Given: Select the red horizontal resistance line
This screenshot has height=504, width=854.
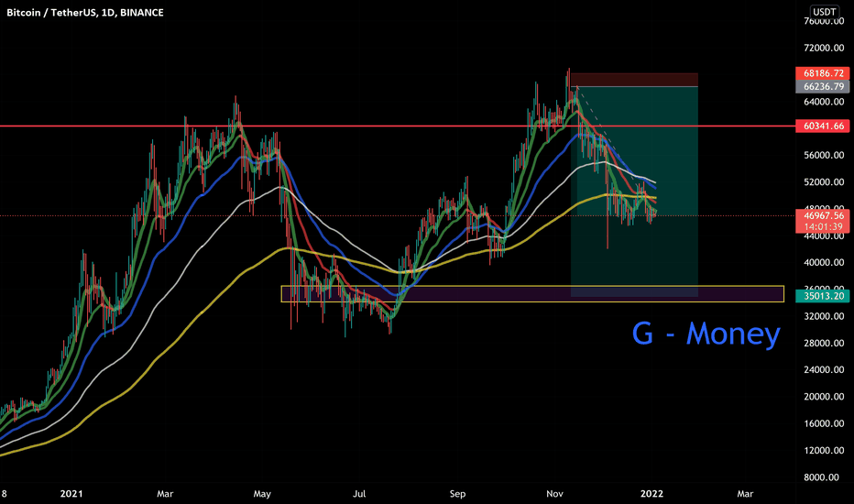Looking at the screenshot, I should coord(398,126).
